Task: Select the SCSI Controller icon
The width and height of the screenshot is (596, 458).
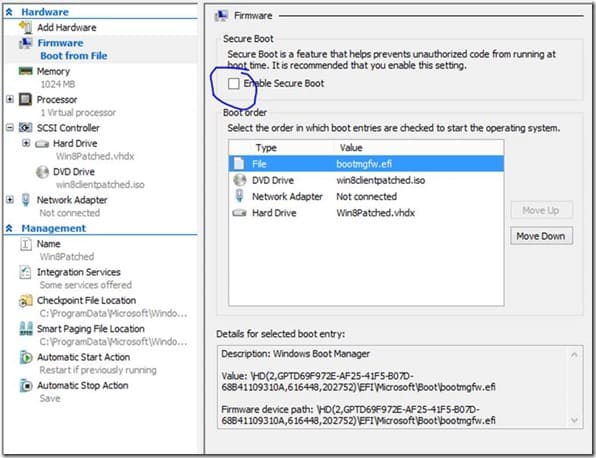Action: (25, 128)
